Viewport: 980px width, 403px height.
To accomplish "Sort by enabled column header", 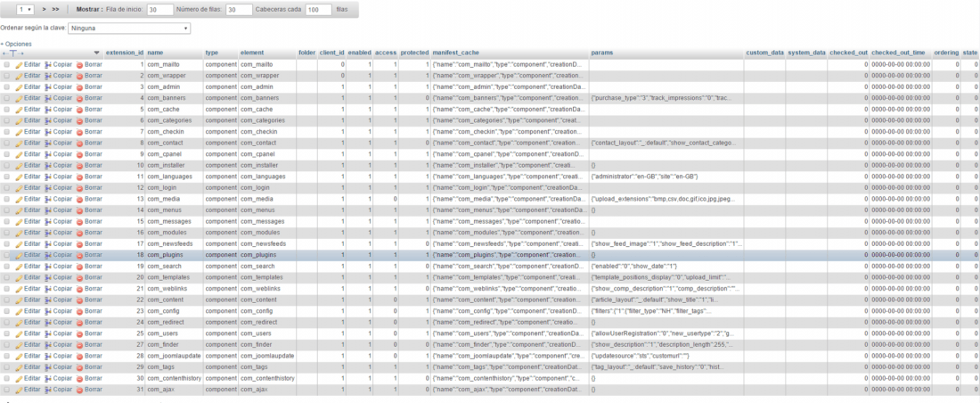I will point(359,53).
